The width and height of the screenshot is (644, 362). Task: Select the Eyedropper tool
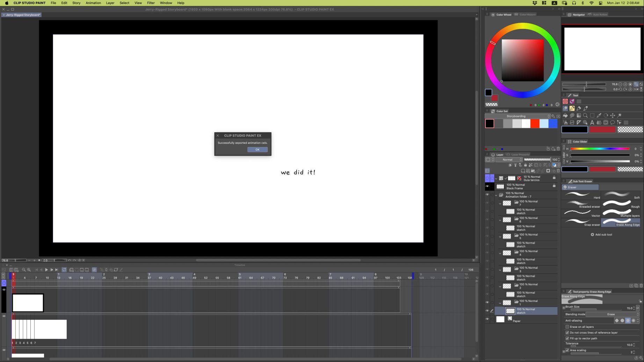599,115
